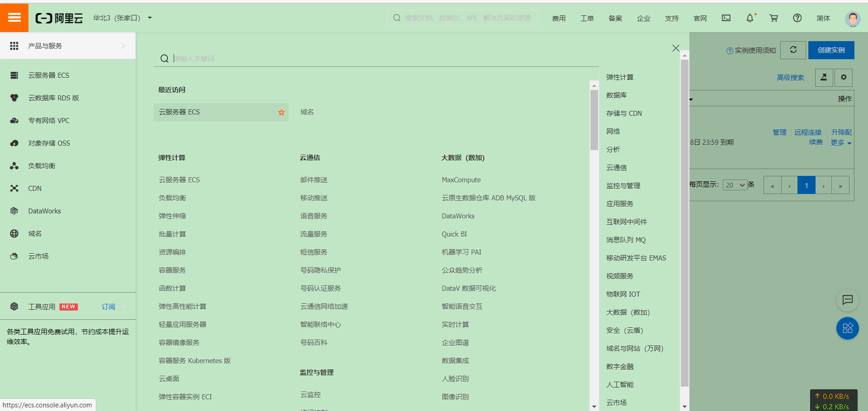The width and height of the screenshot is (868, 411).
Task: Toggle the favorite star next to 云服务器 ECS
Action: click(x=281, y=112)
